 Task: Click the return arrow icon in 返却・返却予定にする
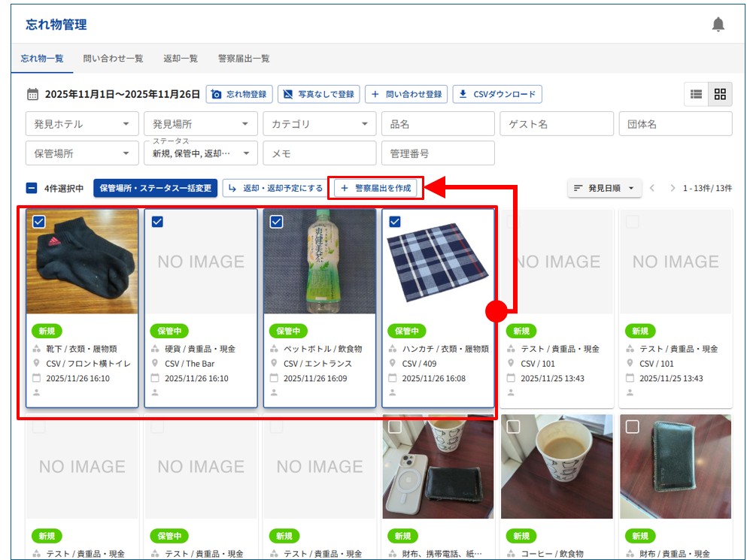click(x=232, y=188)
